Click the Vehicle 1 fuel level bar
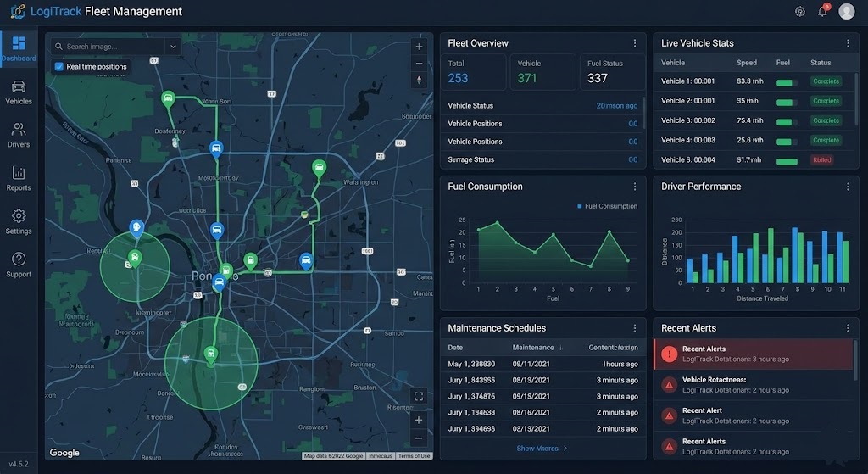Screen dimensions: 868x474 (x=787, y=82)
